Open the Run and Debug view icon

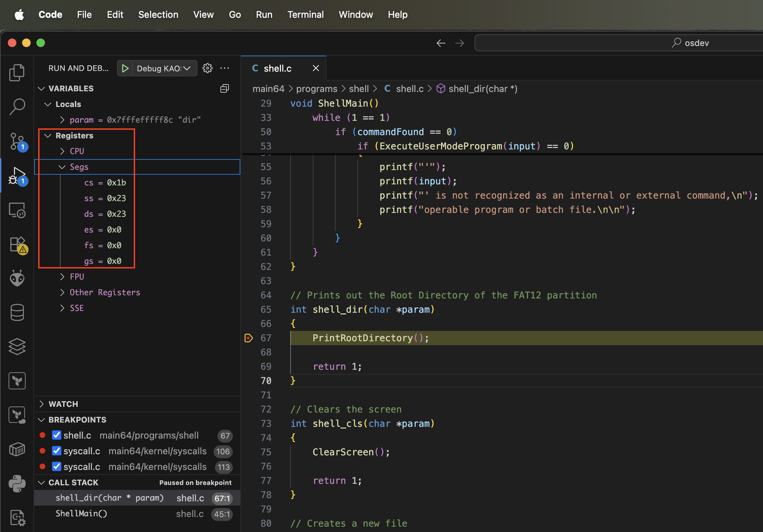[17, 176]
